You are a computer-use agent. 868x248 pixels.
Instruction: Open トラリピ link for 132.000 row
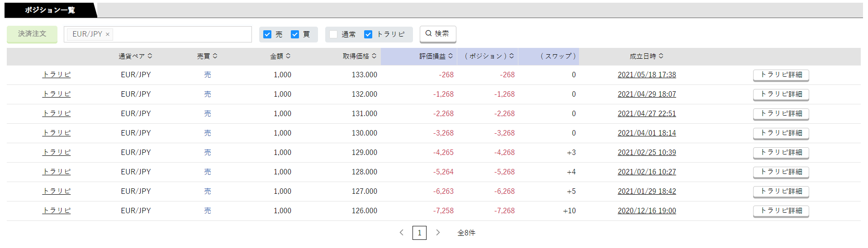coord(57,94)
